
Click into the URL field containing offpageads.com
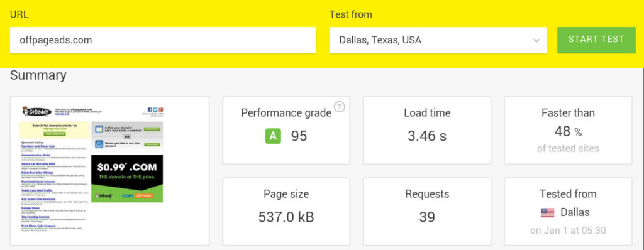[x=163, y=40]
